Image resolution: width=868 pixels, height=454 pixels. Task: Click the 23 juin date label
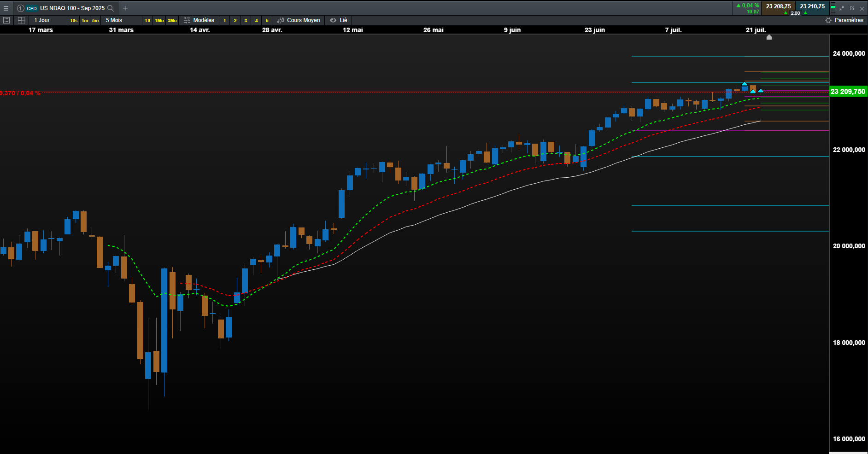[x=595, y=30]
